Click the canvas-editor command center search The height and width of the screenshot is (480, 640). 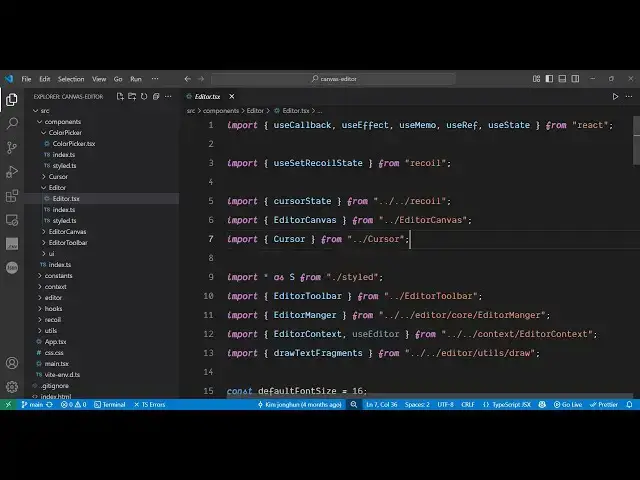coord(333,79)
